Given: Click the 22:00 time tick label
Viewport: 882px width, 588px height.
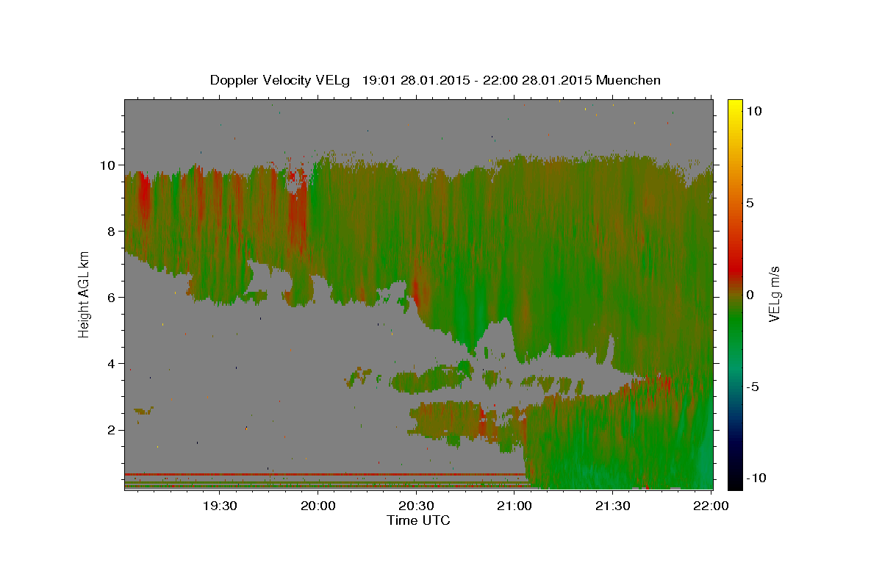Looking at the screenshot, I should (711, 506).
